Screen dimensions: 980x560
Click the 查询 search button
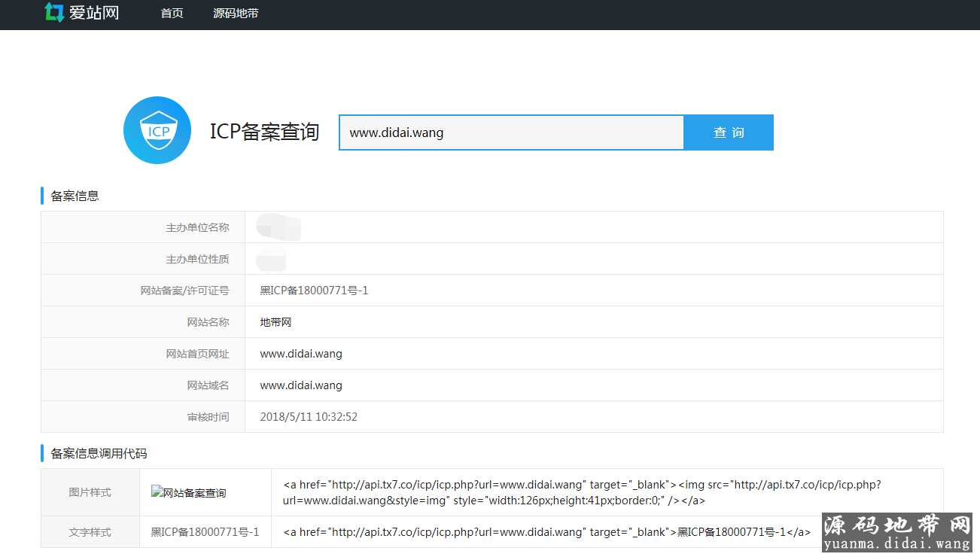pos(729,132)
